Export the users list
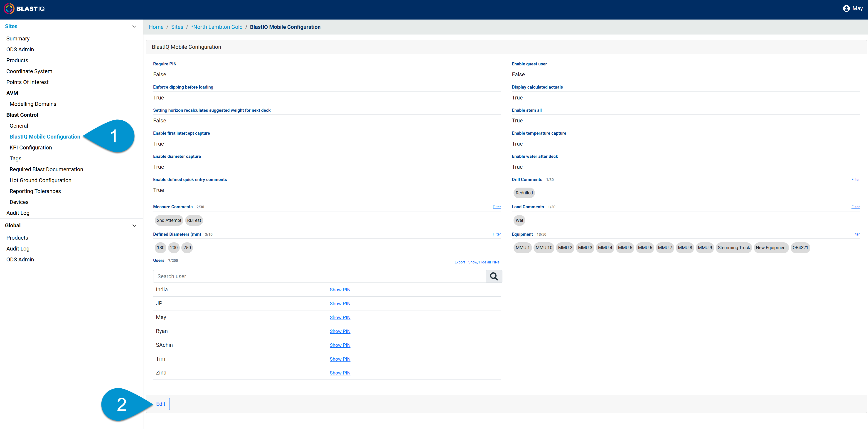 click(460, 262)
